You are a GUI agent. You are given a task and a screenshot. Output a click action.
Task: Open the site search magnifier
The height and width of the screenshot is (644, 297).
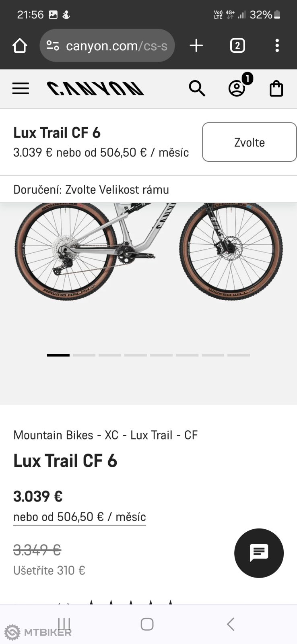tap(197, 89)
